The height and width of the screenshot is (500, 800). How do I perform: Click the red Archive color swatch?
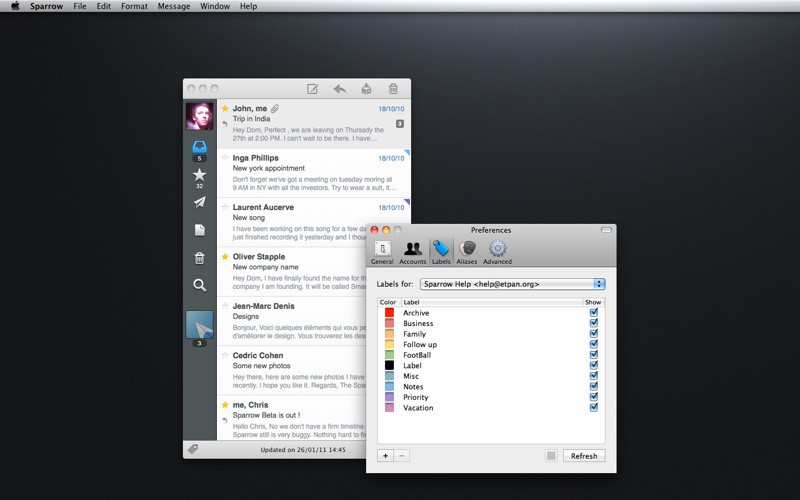click(x=389, y=313)
